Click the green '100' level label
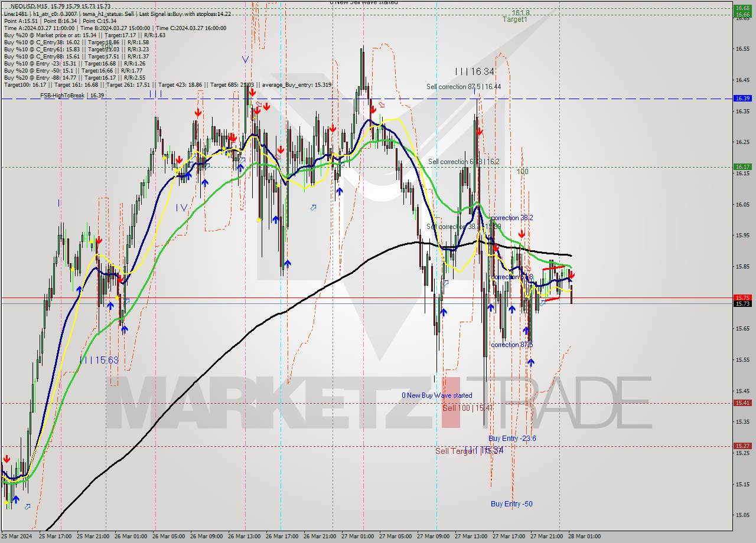Screen dimensions: 756x543 coord(523,172)
